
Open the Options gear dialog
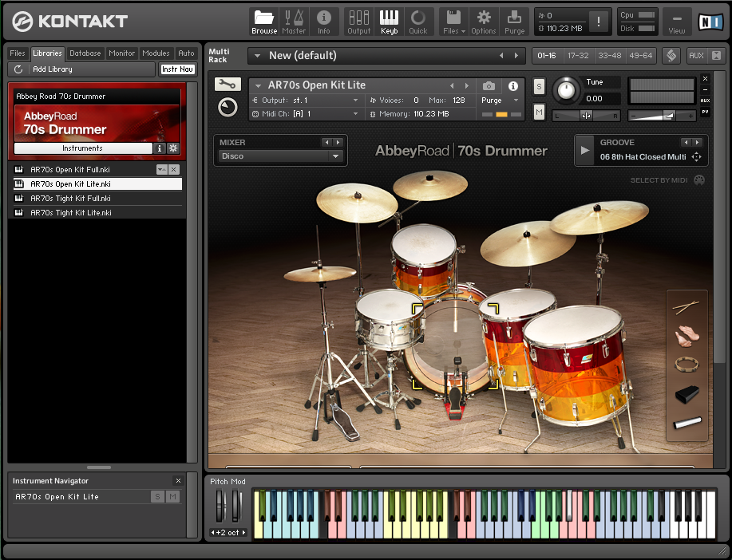483,22
